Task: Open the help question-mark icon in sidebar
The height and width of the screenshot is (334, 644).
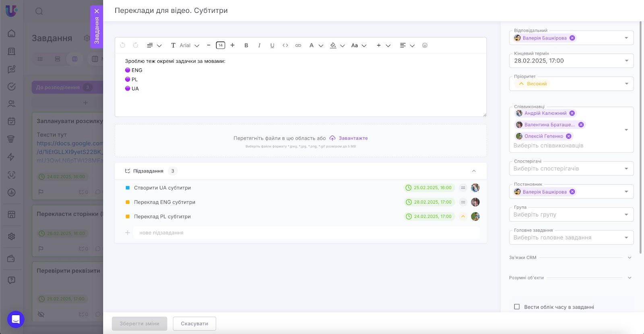Action: (12, 280)
